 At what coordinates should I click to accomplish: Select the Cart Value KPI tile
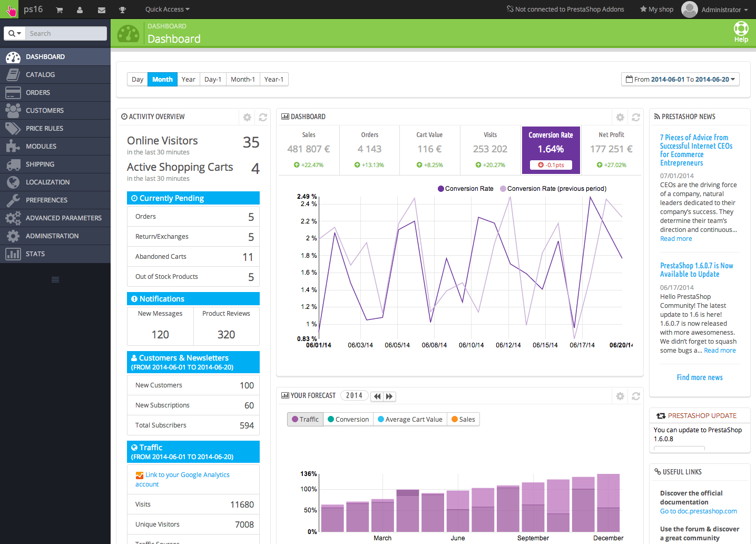[430, 150]
